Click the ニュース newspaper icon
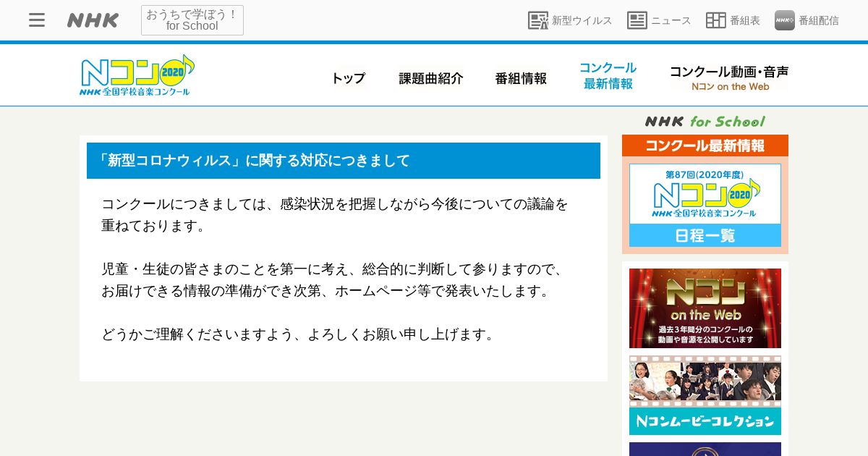The width and height of the screenshot is (868, 456). [x=637, y=20]
